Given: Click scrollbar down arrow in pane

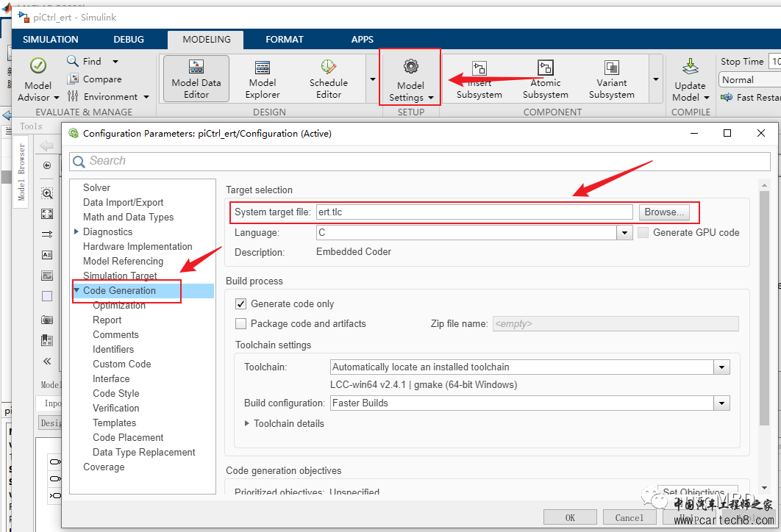Looking at the screenshot, I should tap(765, 488).
